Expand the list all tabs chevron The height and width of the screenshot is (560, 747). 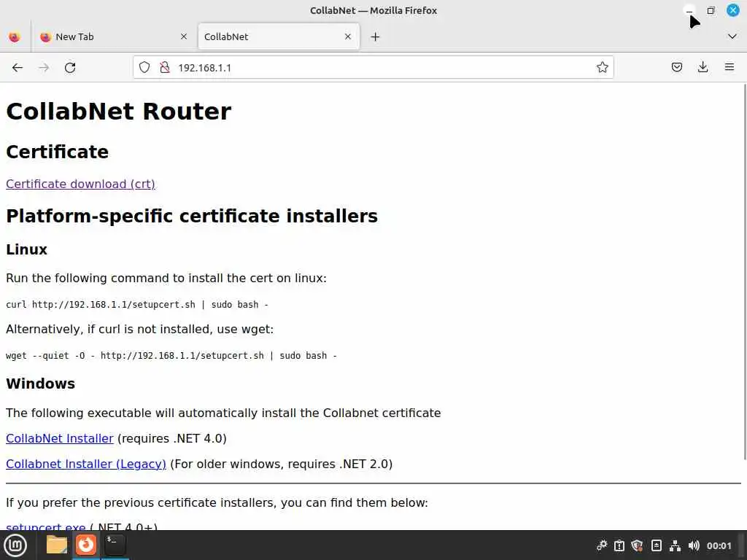[732, 36]
